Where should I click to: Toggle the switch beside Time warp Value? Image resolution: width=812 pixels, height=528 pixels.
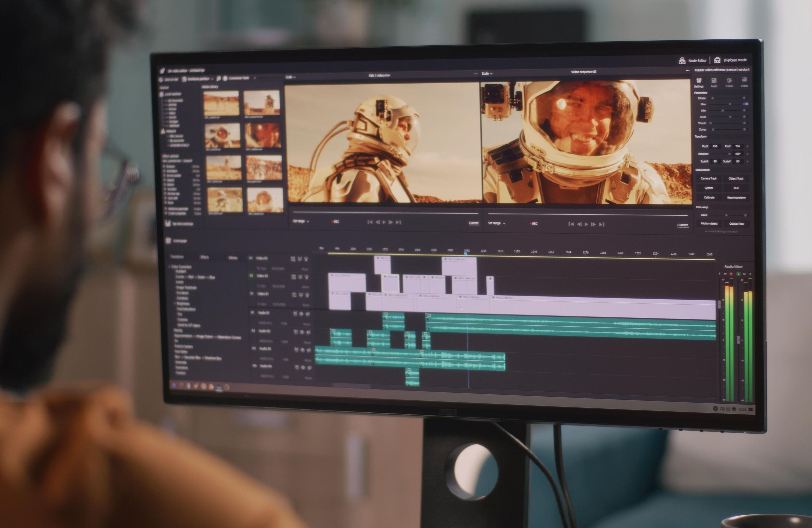pyautogui.click(x=746, y=215)
